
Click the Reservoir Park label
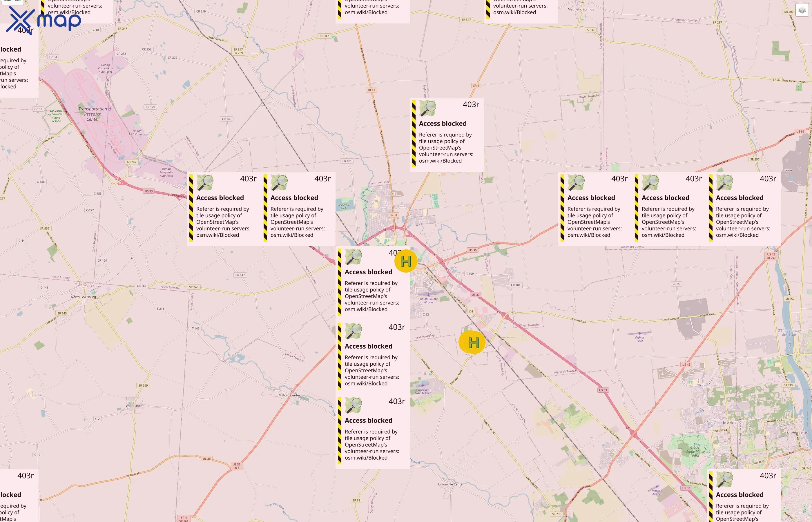(x=343, y=206)
